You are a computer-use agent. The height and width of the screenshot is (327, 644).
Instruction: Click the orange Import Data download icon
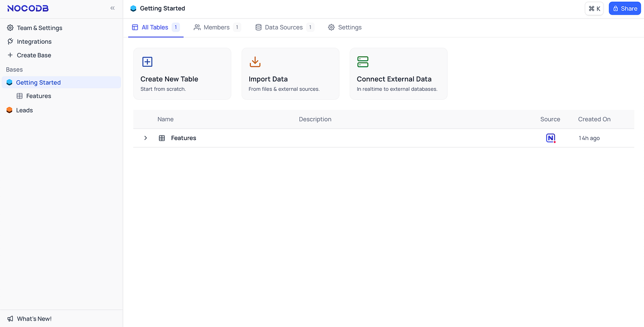(x=255, y=62)
